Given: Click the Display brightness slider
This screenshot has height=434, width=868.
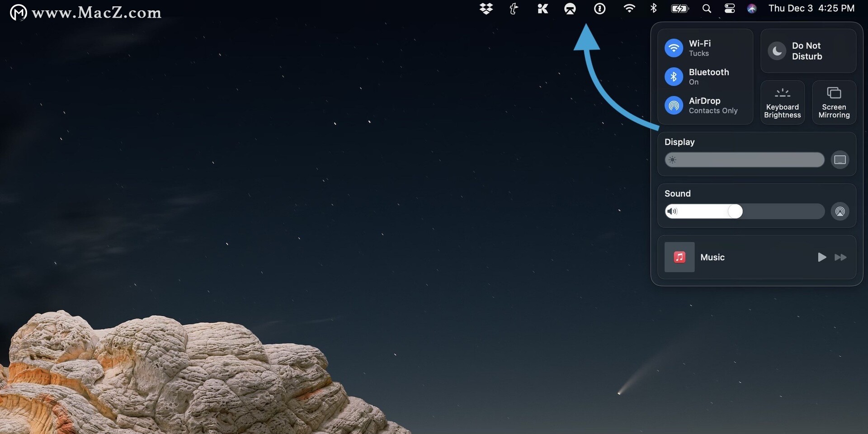Looking at the screenshot, I should point(745,160).
